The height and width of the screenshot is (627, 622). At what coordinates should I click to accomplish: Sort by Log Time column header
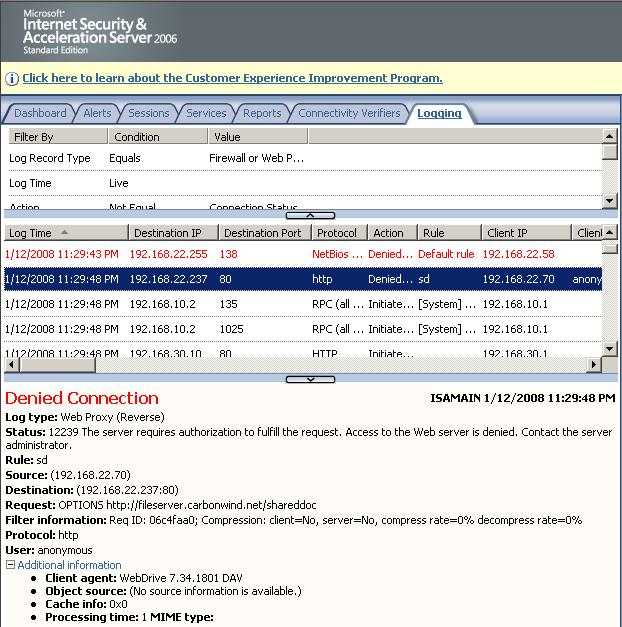pyautogui.click(x=66, y=233)
